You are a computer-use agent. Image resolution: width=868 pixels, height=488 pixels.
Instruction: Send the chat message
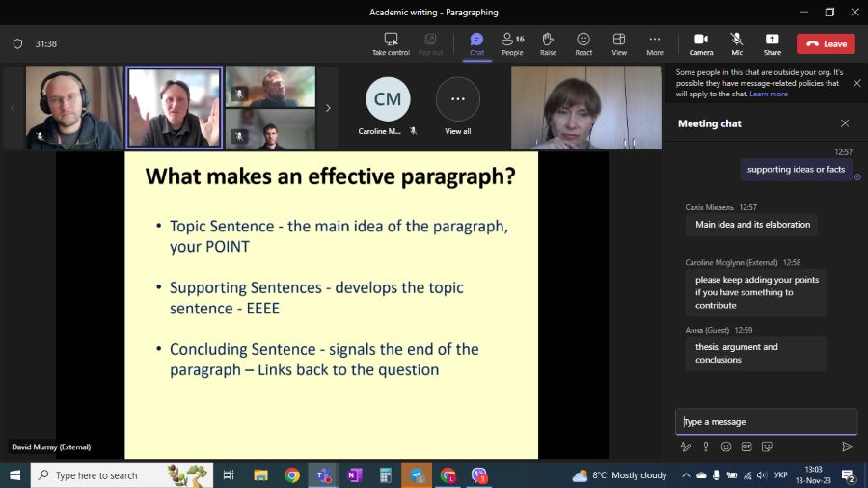[x=847, y=447]
